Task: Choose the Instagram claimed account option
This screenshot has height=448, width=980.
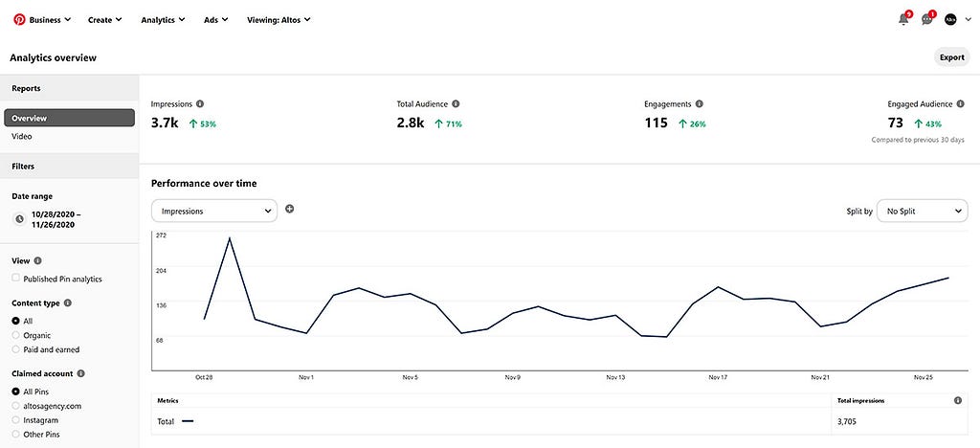Action: click(15, 420)
